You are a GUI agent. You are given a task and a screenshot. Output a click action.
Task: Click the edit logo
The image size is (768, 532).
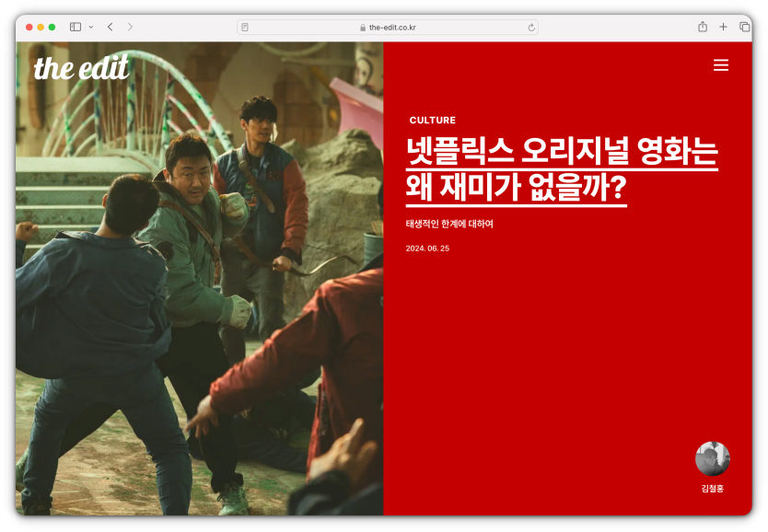pyautogui.click(x=82, y=67)
